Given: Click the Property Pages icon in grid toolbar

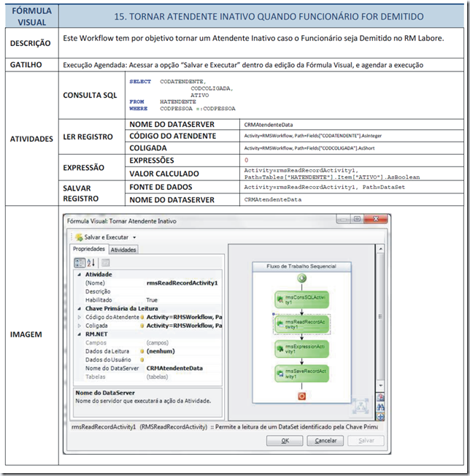Looking at the screenshot, I should [105, 263].
